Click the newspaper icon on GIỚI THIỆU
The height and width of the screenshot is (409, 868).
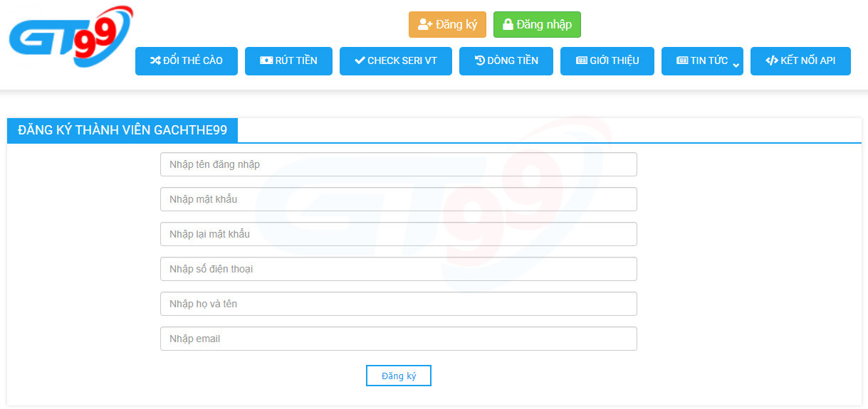pos(582,61)
